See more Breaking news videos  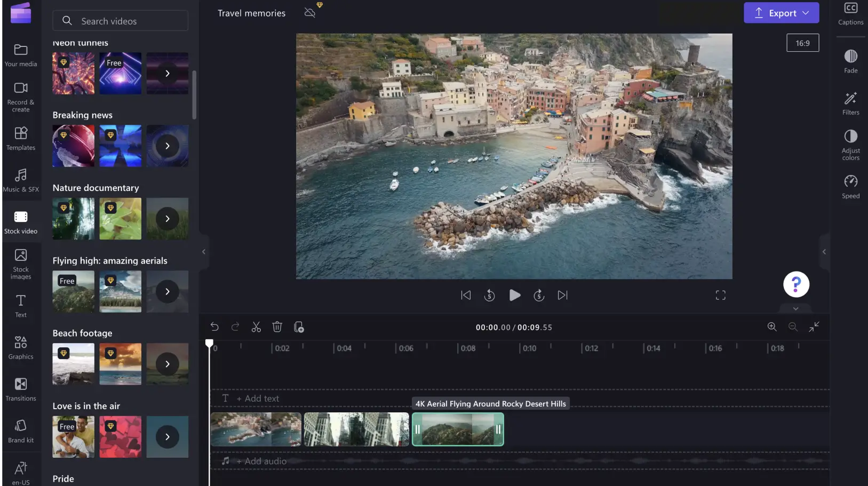coord(167,146)
